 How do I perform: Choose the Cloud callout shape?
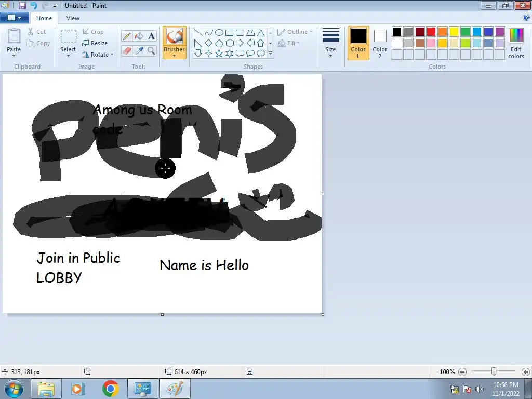261,54
